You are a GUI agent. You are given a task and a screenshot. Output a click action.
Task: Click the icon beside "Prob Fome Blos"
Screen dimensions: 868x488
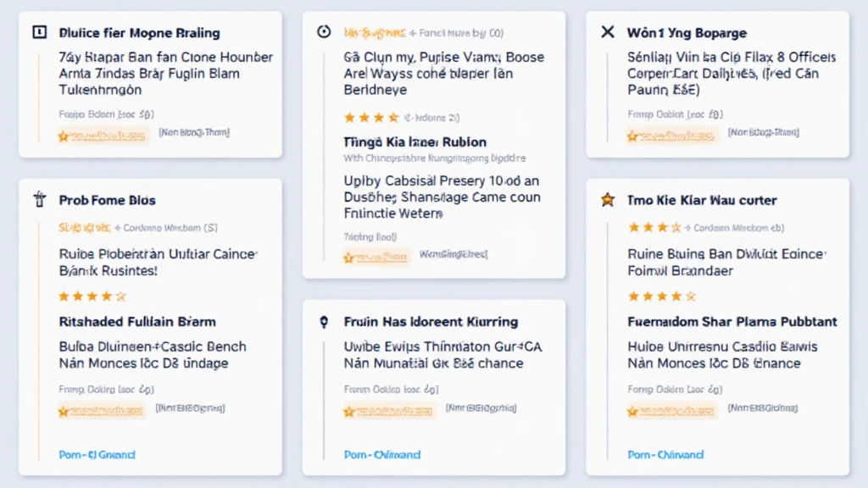(39, 200)
